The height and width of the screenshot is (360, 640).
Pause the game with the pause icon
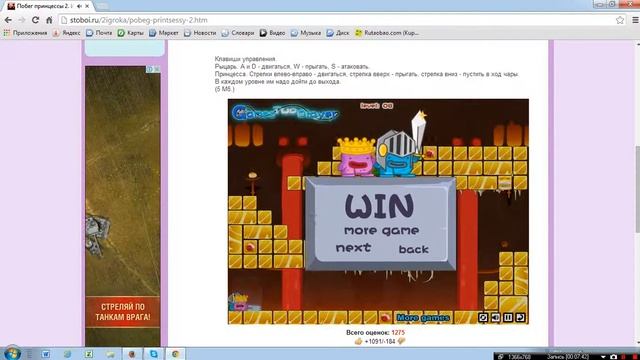(508, 317)
